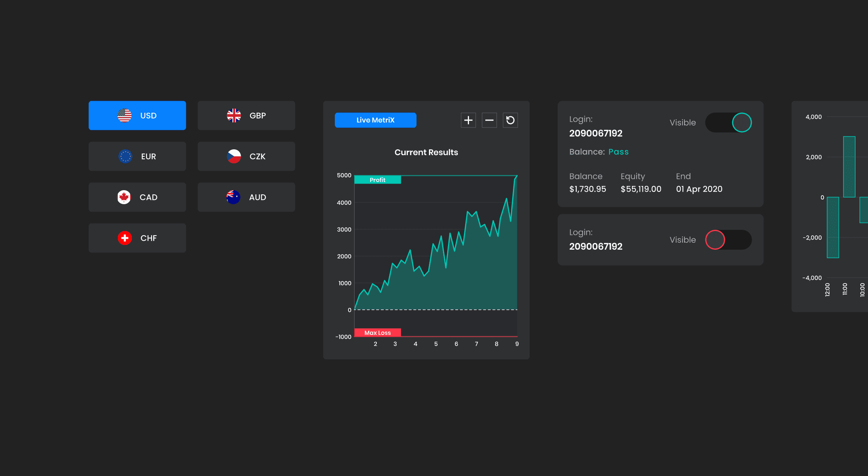Click the Swiss flag icon

(x=125, y=238)
